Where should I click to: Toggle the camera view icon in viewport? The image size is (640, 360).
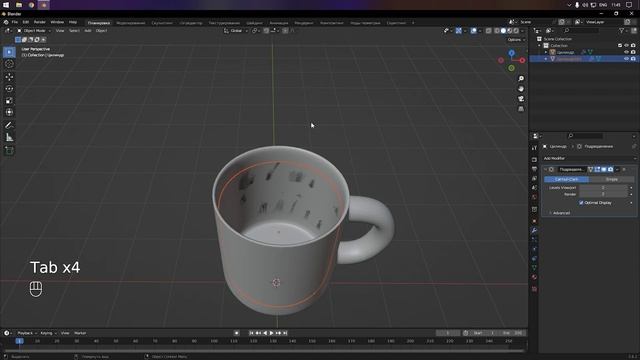pos(521,99)
